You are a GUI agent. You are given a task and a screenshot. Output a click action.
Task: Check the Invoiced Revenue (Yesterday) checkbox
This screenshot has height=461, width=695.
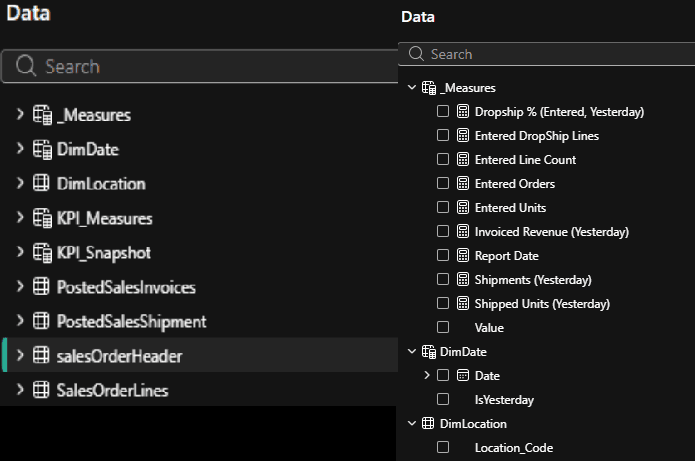[x=443, y=231]
